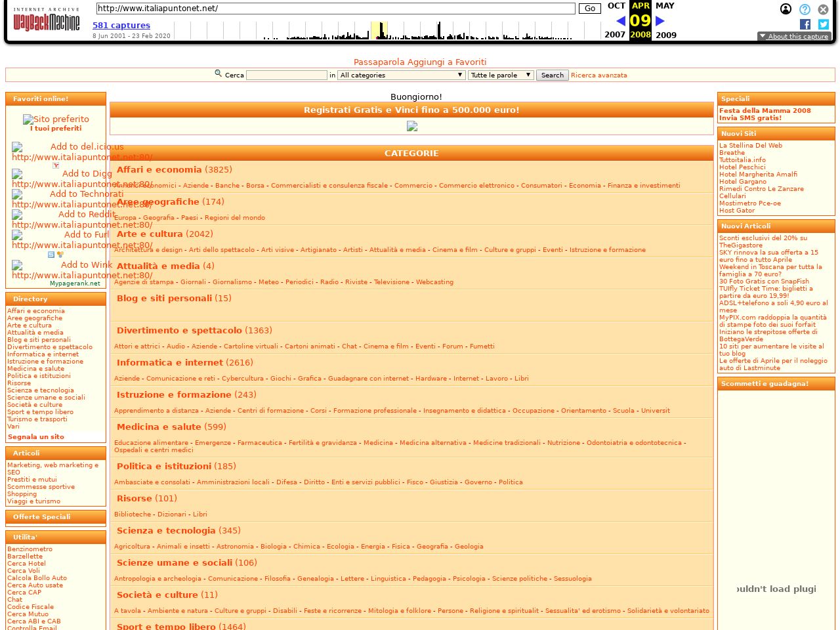Select Informatica e internet in Directory sidebar
840x630 pixels.
coord(43,354)
